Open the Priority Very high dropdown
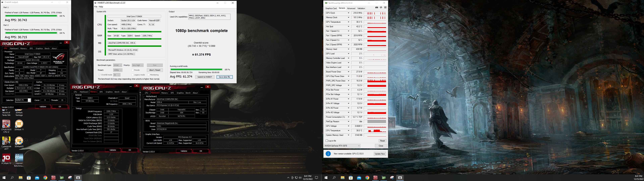This screenshot has height=181, width=644. click(x=138, y=65)
